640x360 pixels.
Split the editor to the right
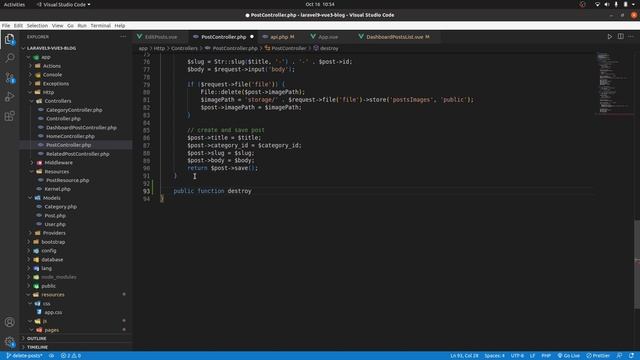tap(620, 37)
